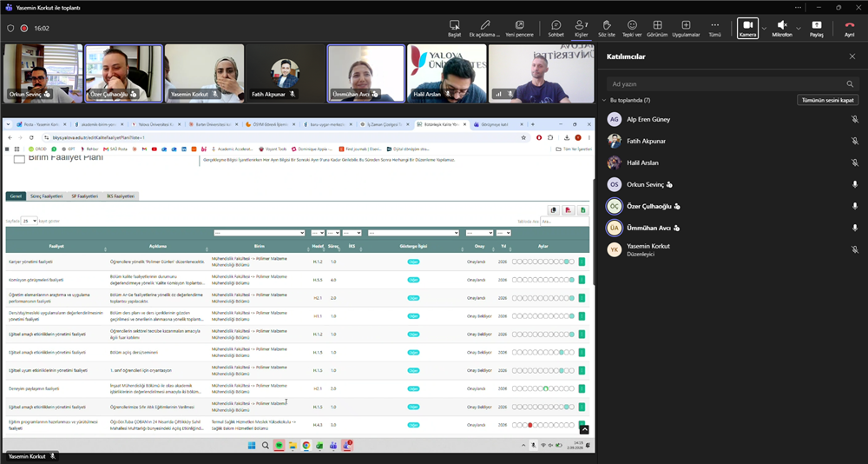Screen dimensions: 868x464
Task: Expand the microphone options chevron beside Mikrofon
Action: 799,28
